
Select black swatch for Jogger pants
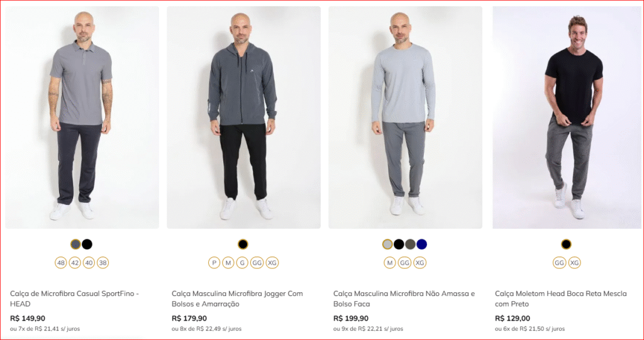pyautogui.click(x=243, y=244)
